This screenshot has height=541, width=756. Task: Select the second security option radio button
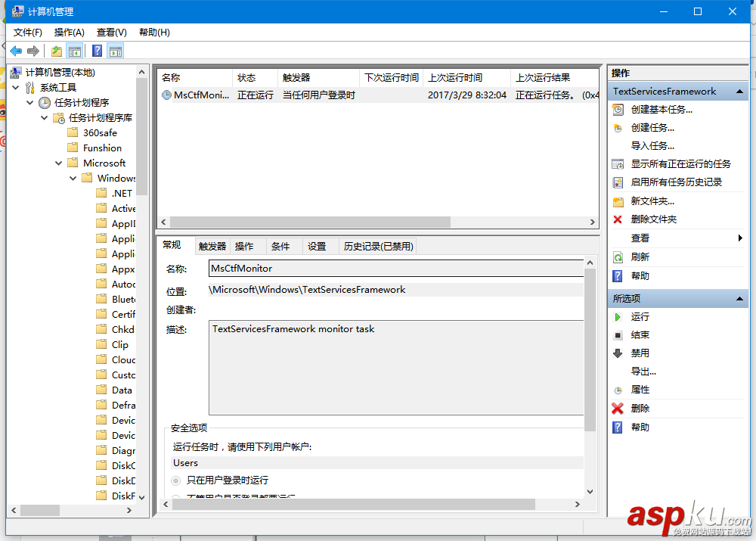point(175,495)
